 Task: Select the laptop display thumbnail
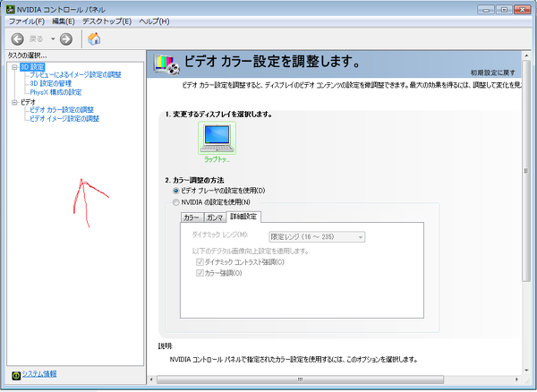coord(217,139)
